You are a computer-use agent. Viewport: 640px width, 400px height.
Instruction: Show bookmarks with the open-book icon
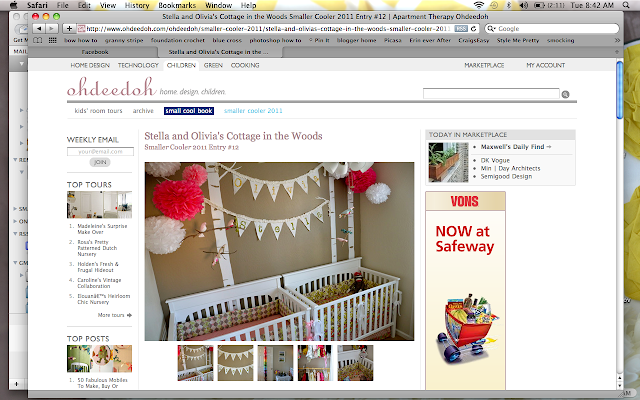pyautogui.click(x=38, y=40)
